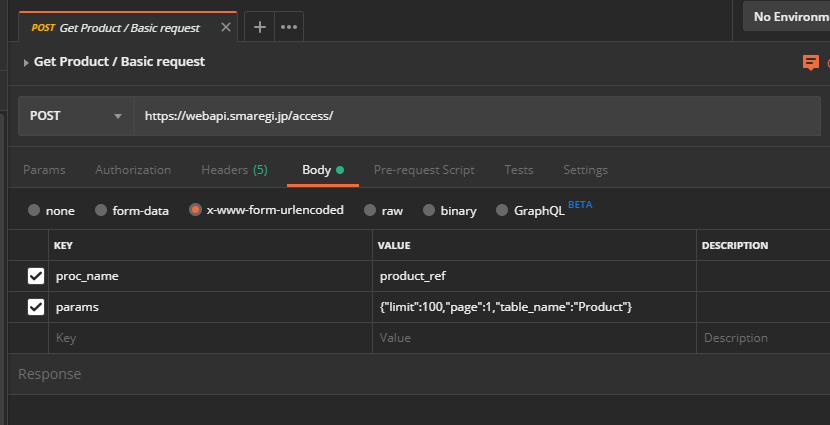Viewport: 830px width, 425px height.
Task: Click the empty Key input field
Action: pos(211,338)
